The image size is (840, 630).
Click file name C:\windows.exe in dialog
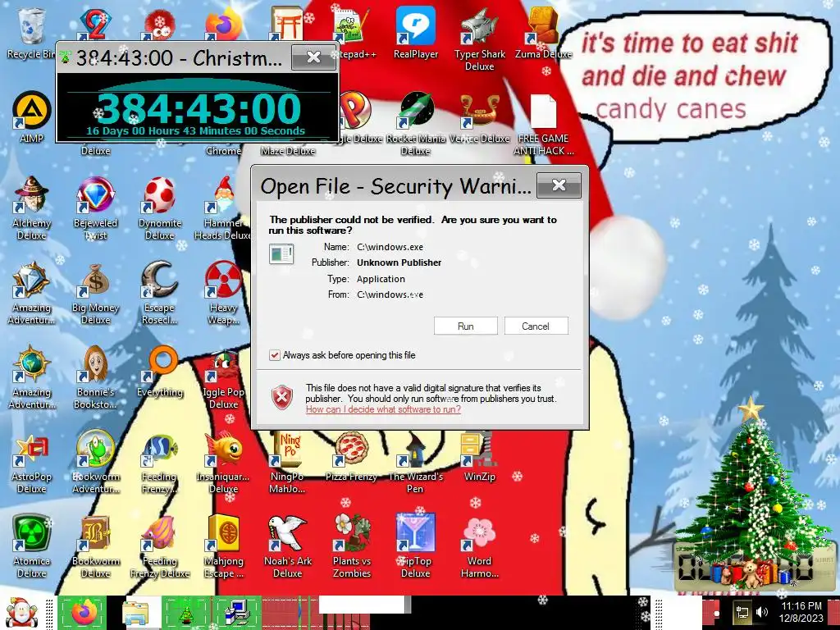point(390,247)
